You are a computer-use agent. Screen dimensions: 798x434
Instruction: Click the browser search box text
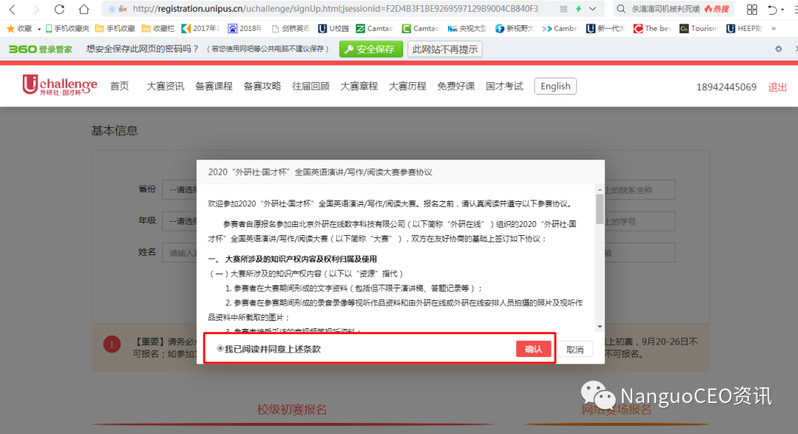point(665,9)
